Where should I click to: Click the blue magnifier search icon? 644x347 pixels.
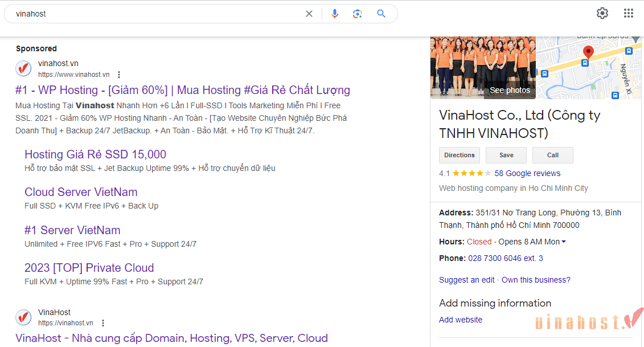[381, 14]
